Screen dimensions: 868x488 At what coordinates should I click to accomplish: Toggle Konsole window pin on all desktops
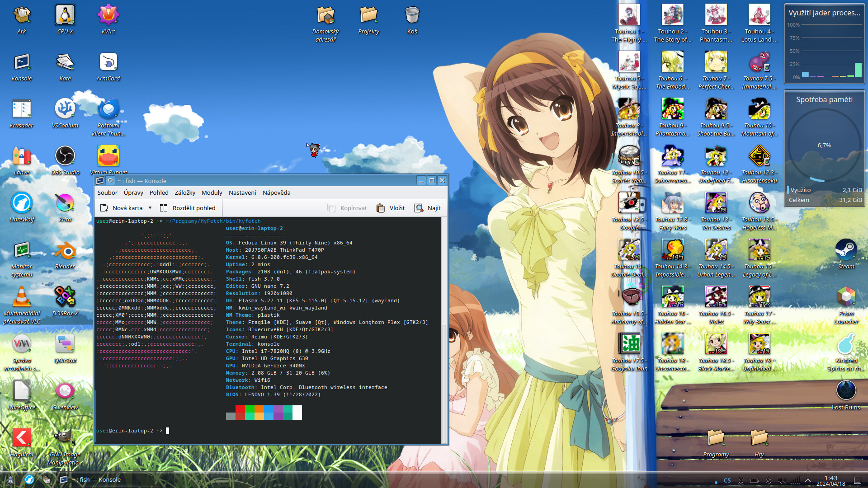tap(110, 180)
